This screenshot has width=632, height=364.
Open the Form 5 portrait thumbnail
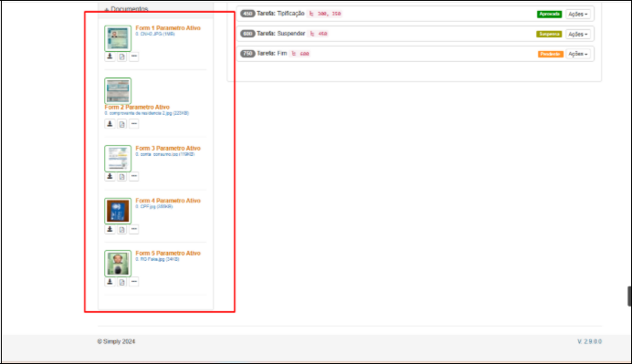click(118, 264)
